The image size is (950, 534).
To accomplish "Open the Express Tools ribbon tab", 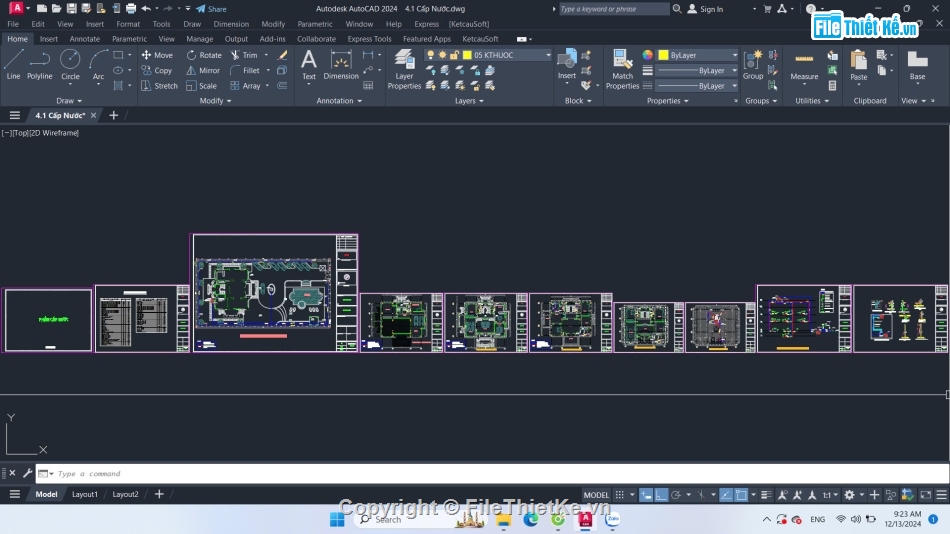I will (x=369, y=39).
